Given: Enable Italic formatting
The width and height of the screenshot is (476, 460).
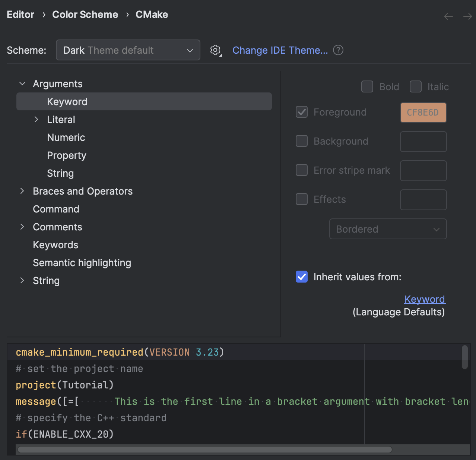Looking at the screenshot, I should click(x=416, y=86).
